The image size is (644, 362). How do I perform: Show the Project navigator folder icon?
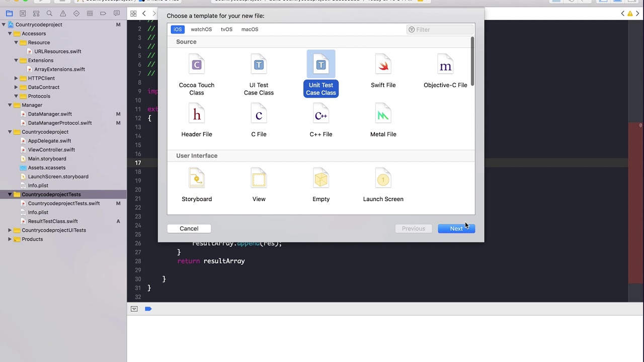pos(9,14)
